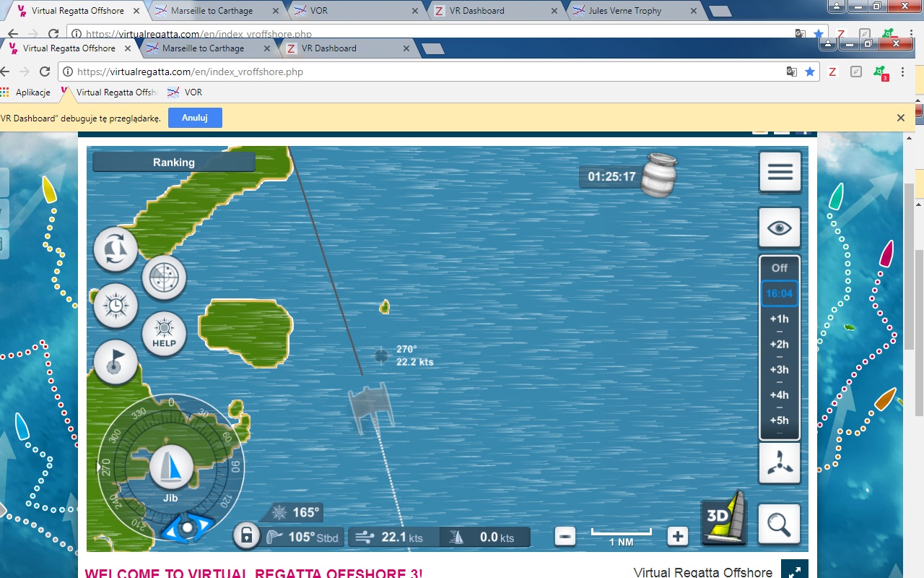Open a new tab in front window
This screenshot has height=578, width=924.
tap(432, 48)
